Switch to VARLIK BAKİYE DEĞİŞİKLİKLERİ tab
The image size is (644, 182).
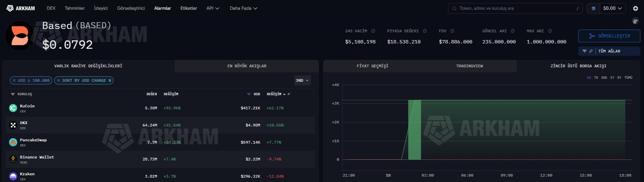(x=88, y=66)
